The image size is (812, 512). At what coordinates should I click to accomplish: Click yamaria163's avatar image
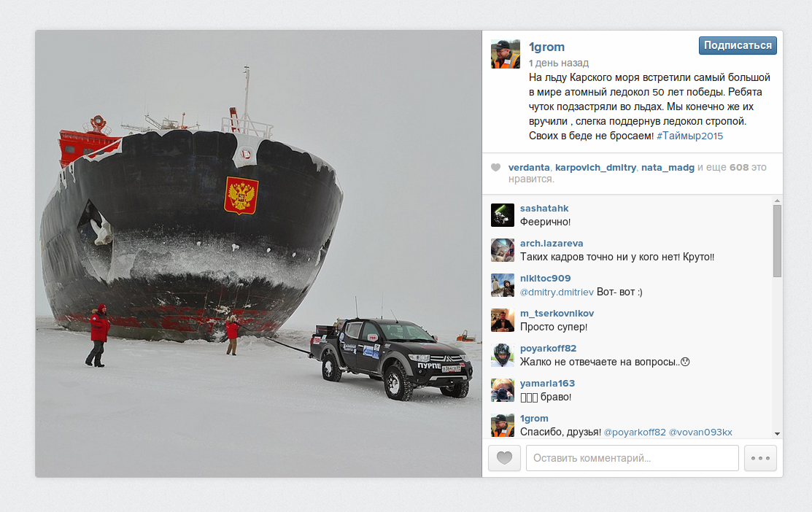503,390
